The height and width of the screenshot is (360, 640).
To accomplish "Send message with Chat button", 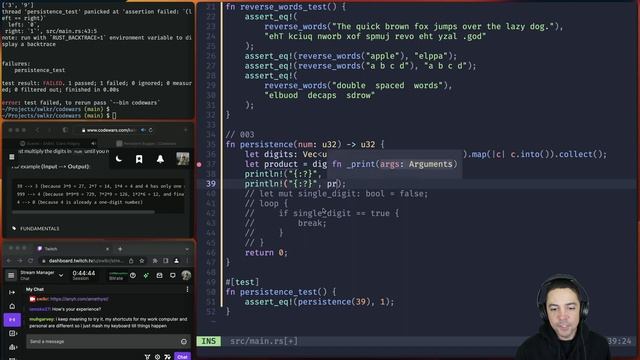I will [x=182, y=356].
